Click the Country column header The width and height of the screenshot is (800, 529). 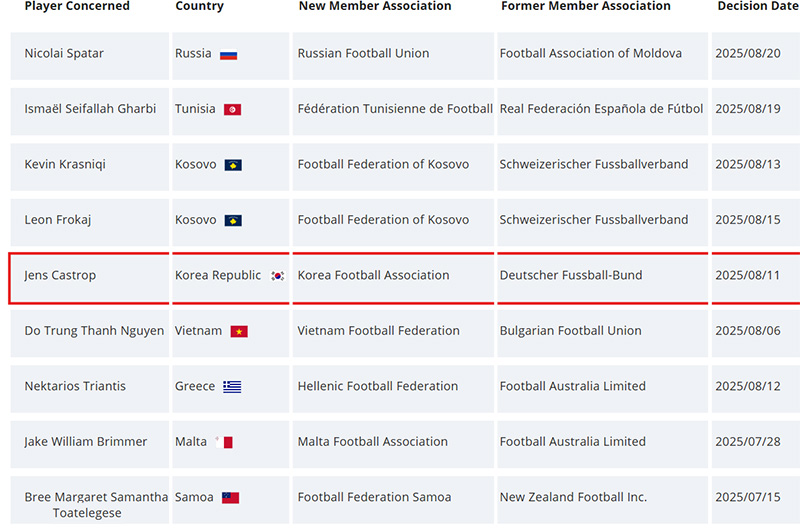pos(199,6)
